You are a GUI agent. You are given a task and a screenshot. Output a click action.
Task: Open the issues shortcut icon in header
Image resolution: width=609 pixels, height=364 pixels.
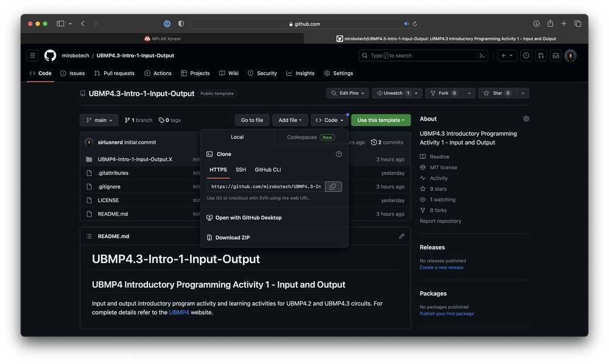tap(526, 55)
